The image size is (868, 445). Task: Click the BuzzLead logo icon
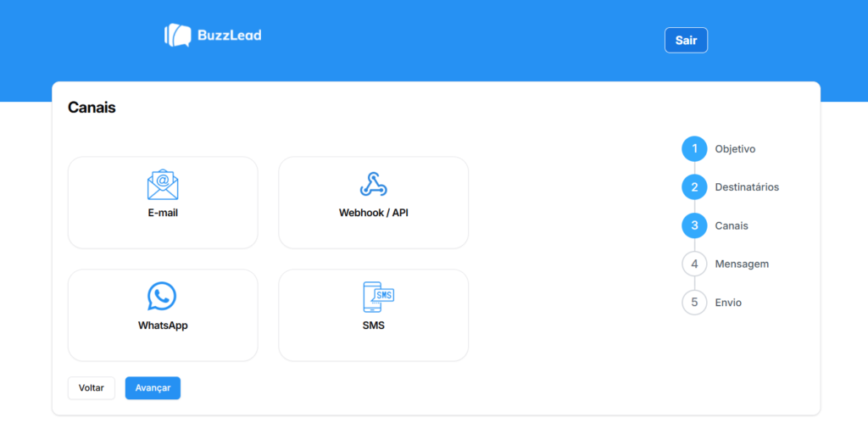178,35
